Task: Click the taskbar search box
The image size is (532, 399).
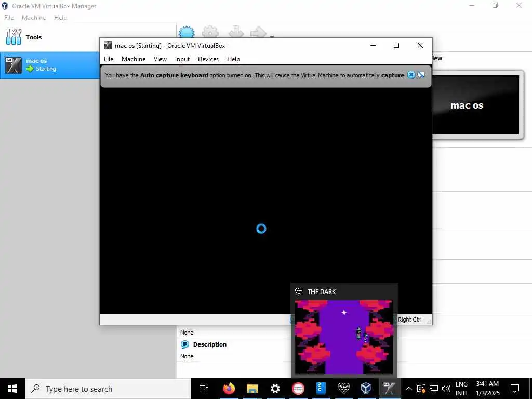Action: 108,389
